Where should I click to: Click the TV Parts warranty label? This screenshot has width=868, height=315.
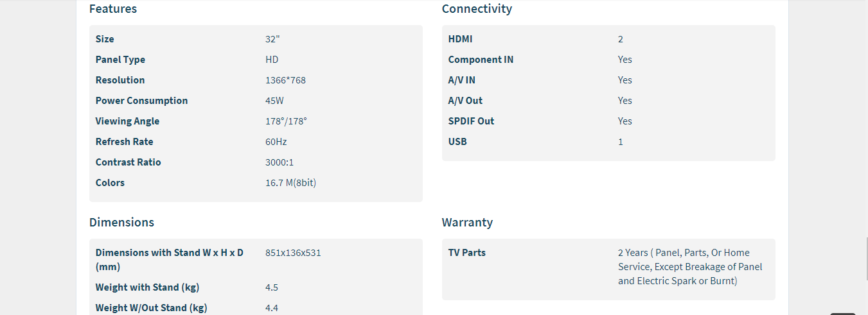click(x=466, y=253)
